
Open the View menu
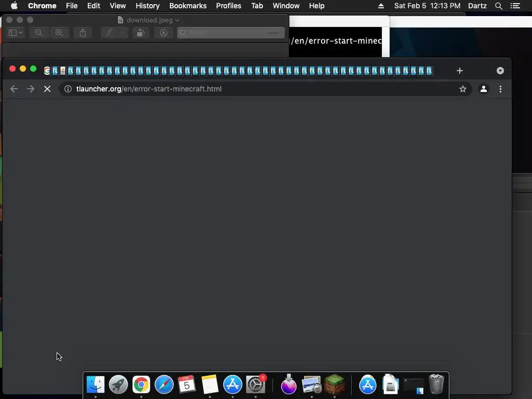(x=118, y=6)
